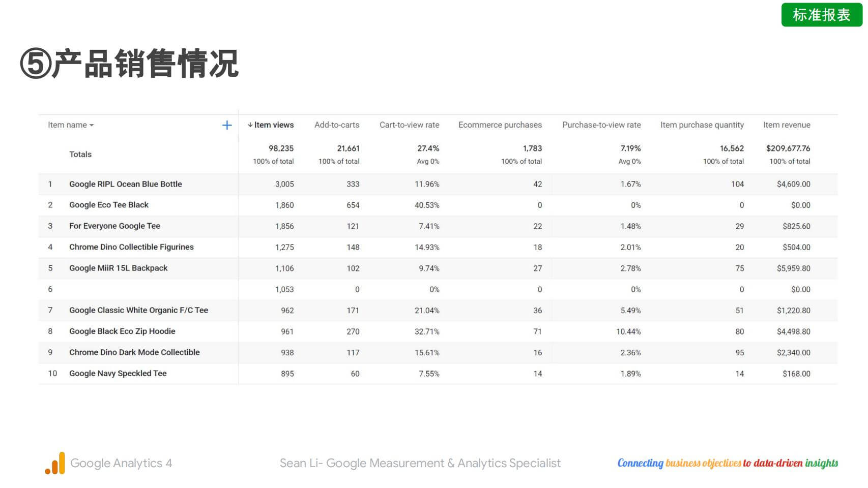
Task: Click the Ecommerce purchases column header
Action: pyautogui.click(x=500, y=125)
